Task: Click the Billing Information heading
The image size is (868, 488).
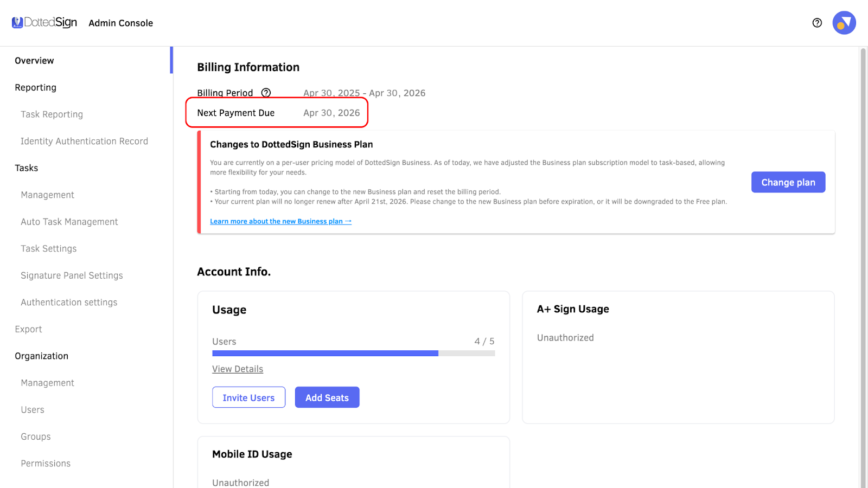Action: tap(248, 67)
